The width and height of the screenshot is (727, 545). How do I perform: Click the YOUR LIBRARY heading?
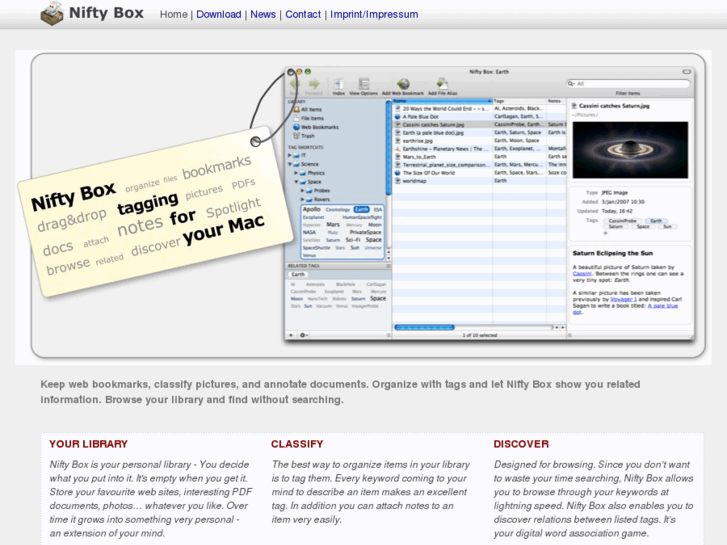tap(88, 444)
